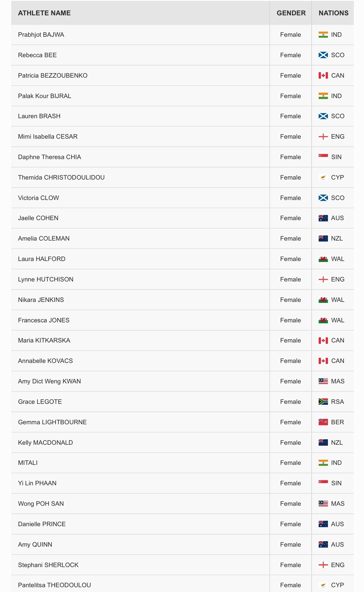Image resolution: width=364 pixels, height=592 pixels.
Task: Click the SIN nation code for Yi Lin PHAAN
Action: [x=336, y=483]
